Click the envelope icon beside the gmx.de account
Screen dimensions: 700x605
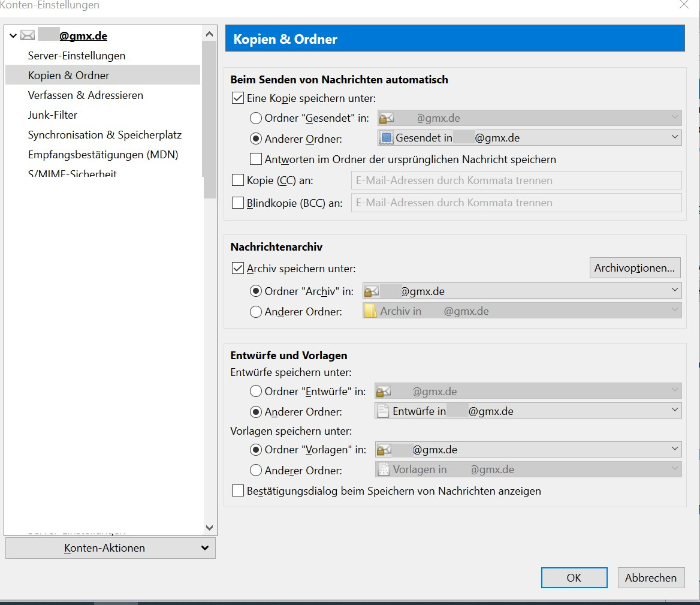tap(28, 35)
